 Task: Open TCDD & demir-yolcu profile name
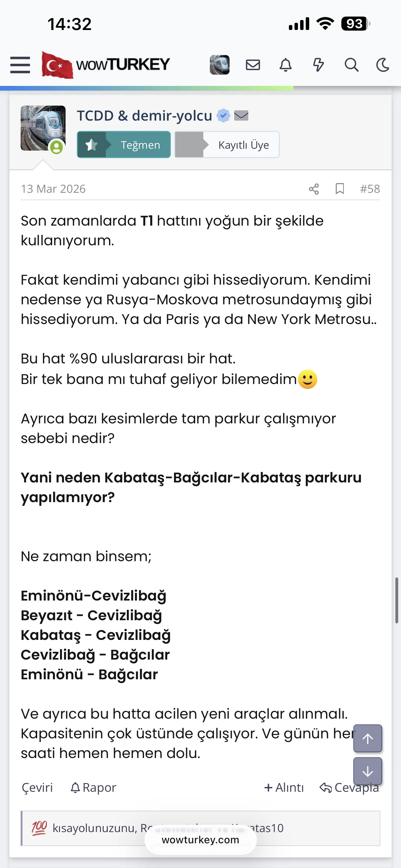(x=144, y=116)
